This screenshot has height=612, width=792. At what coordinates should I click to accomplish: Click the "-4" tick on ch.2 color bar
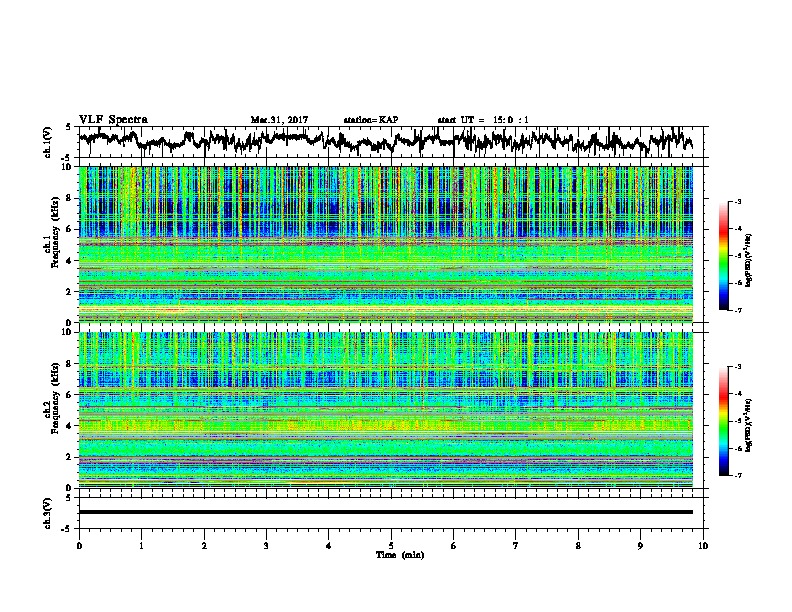click(x=737, y=394)
